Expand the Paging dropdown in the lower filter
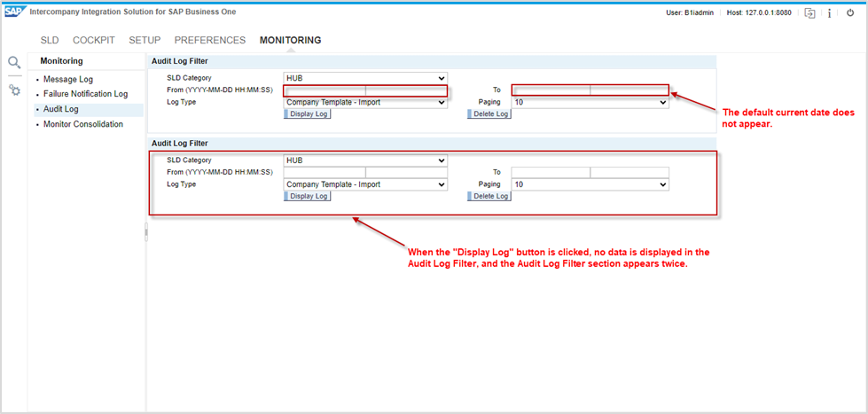 pyautogui.click(x=590, y=184)
